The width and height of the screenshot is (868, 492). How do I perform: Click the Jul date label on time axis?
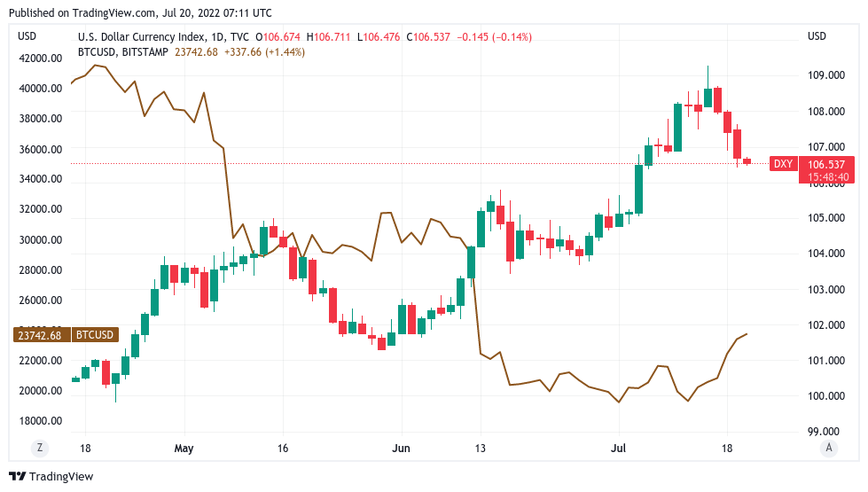pos(620,448)
